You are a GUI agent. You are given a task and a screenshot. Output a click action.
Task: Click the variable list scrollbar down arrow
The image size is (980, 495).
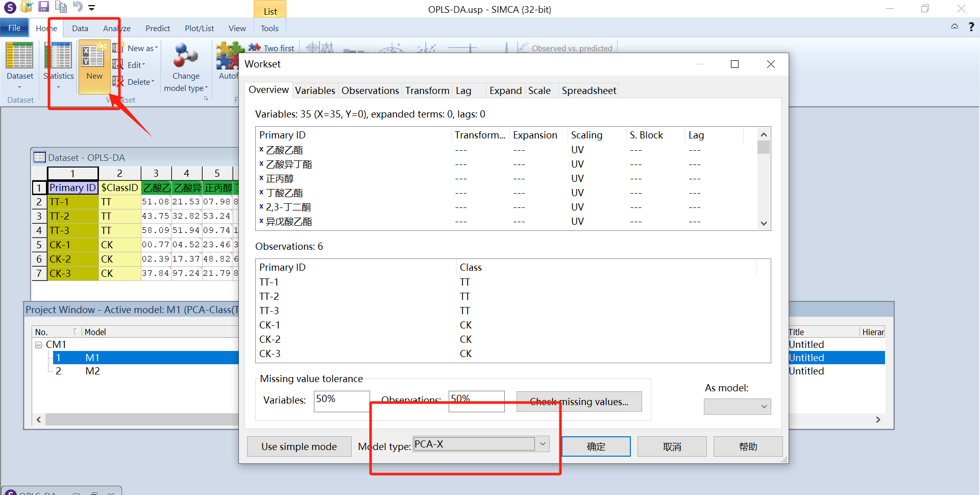[x=764, y=223]
